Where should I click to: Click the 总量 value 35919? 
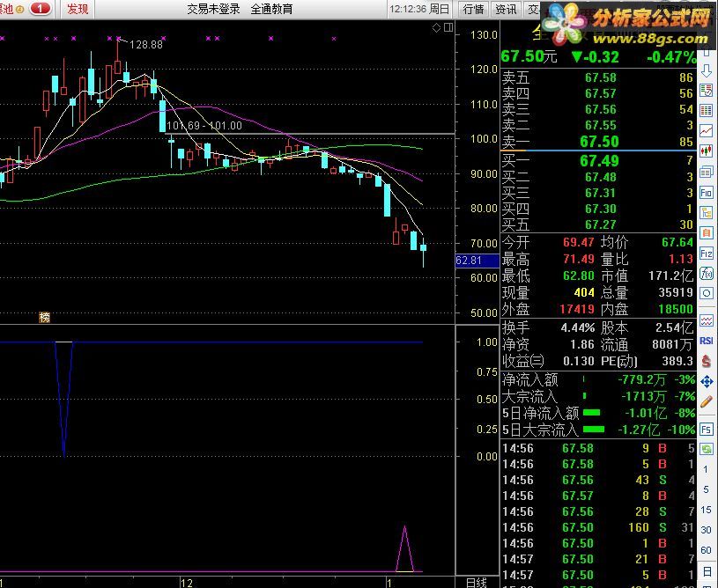(676, 292)
